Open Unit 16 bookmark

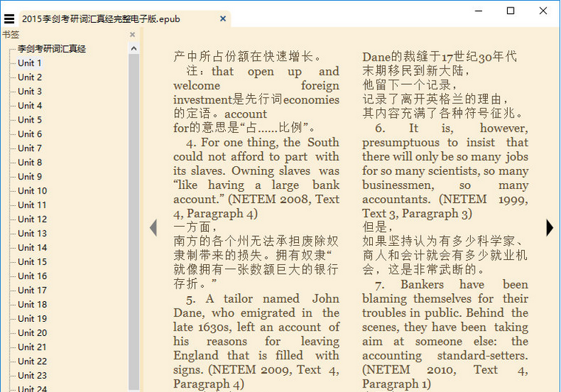coord(32,276)
